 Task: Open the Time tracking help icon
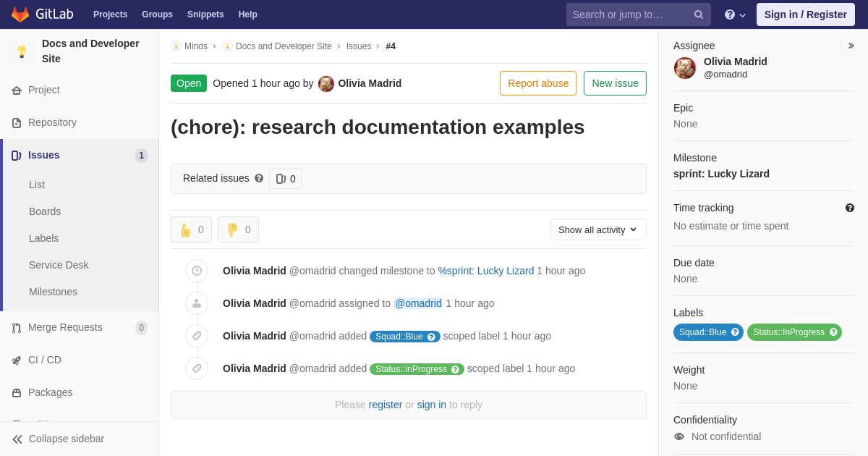tap(850, 208)
